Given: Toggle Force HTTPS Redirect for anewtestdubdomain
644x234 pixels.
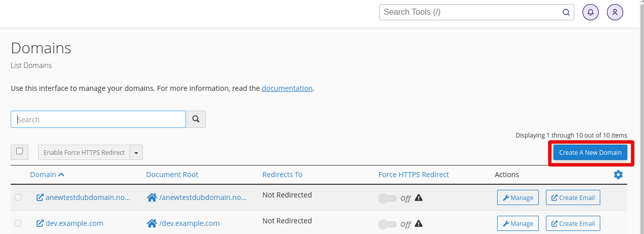Looking at the screenshot, I should [387, 198].
